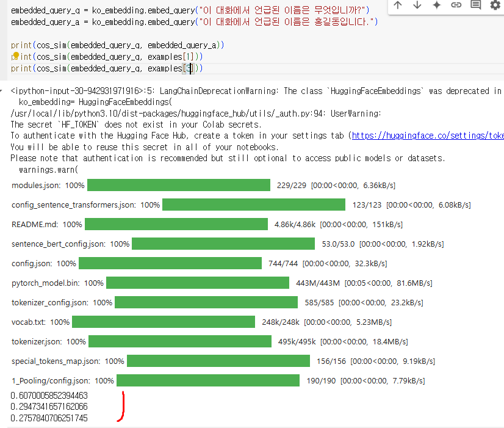Viewport: 504px width, 428px height.
Task: Click the '248k/248k' vocab.txt stats text
Action: point(281,322)
